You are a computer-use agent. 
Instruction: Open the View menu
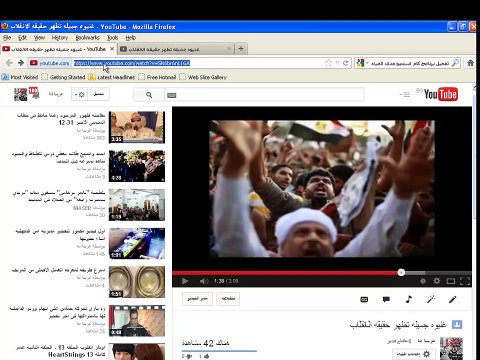(39, 38)
